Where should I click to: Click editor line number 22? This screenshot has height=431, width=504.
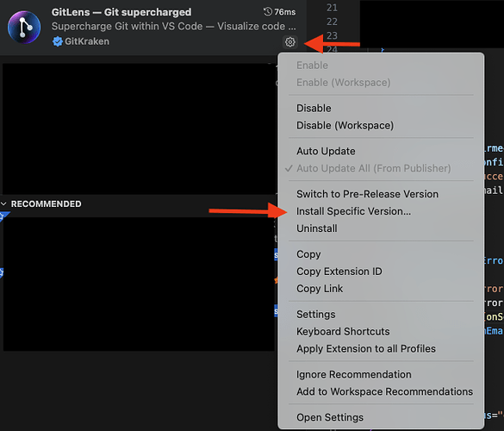pos(332,22)
